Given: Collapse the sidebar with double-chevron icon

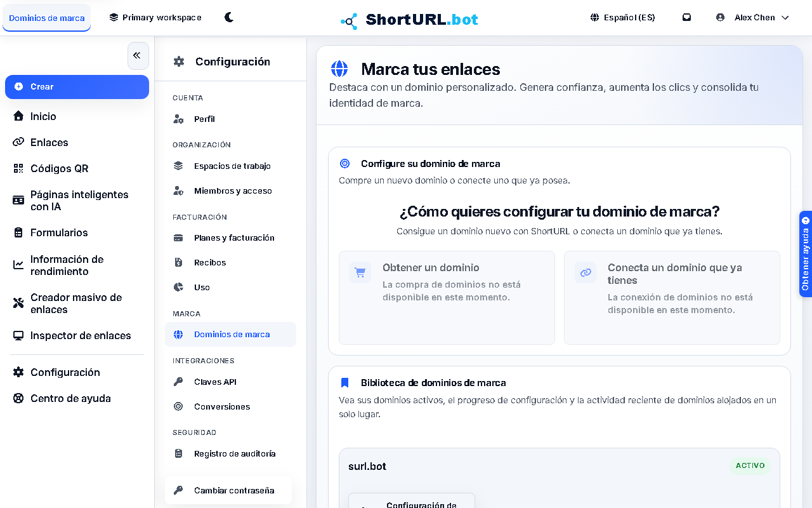Looking at the screenshot, I should 138,56.
